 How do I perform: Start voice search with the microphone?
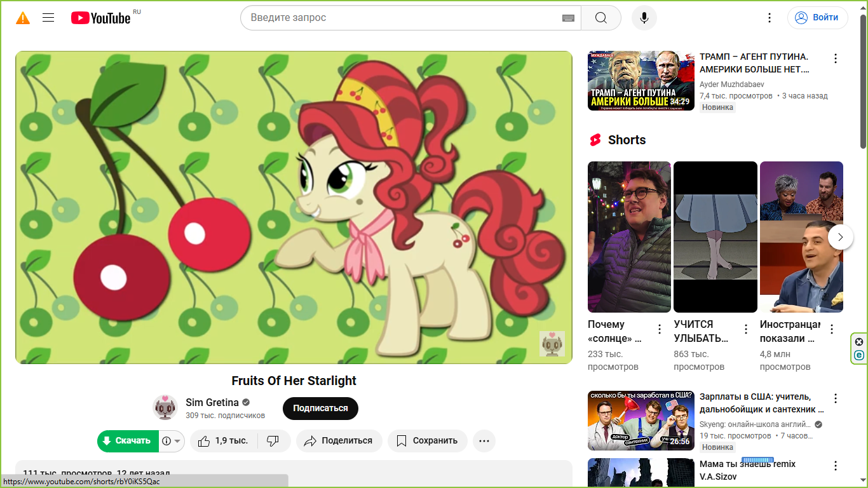644,18
